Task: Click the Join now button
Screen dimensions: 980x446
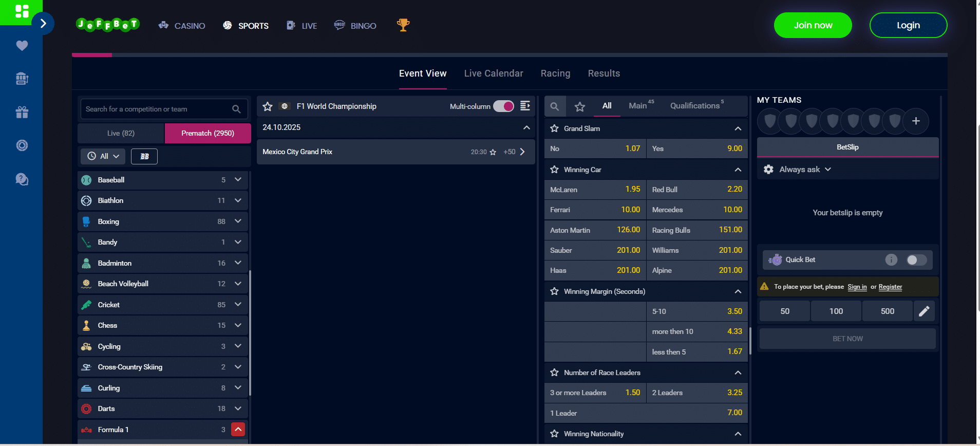Action: (x=813, y=25)
